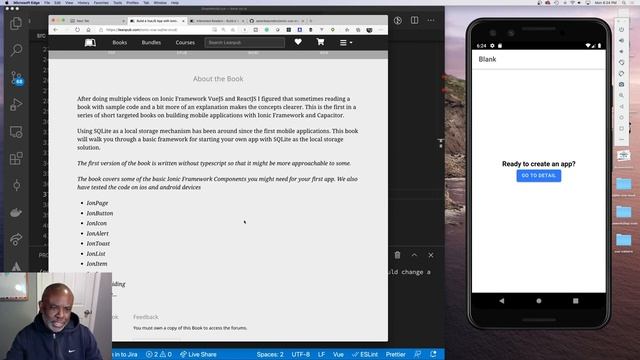Viewport: 640px width, 360px height.
Task: Open VS Code Explorer panel icon
Action: pyautogui.click(x=16, y=24)
